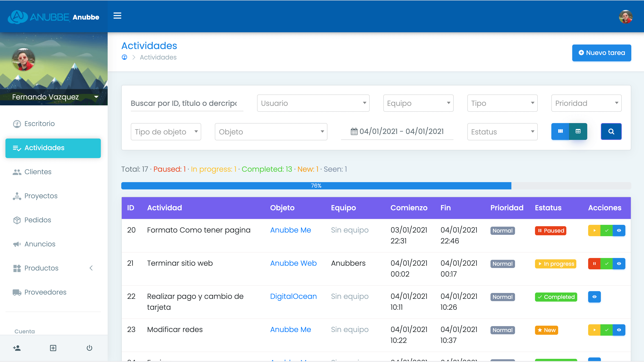Select the Clientes sidebar icon
Image resolution: width=644 pixels, height=362 pixels.
17,172
